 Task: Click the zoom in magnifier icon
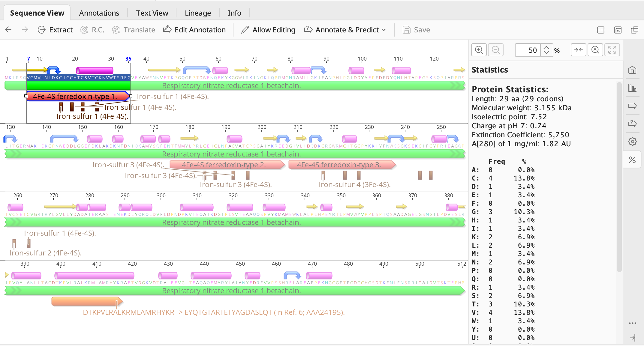click(479, 50)
